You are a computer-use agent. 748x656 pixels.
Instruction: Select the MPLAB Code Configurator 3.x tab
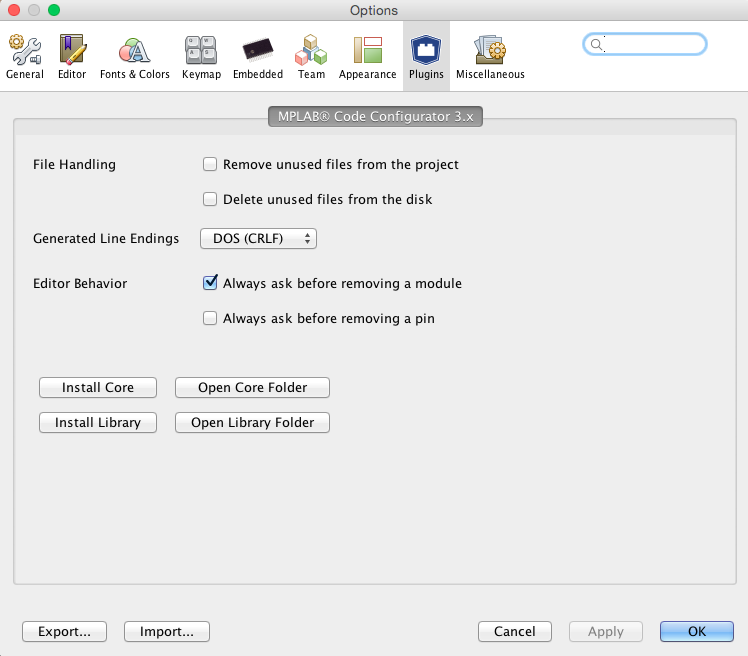pos(375,116)
